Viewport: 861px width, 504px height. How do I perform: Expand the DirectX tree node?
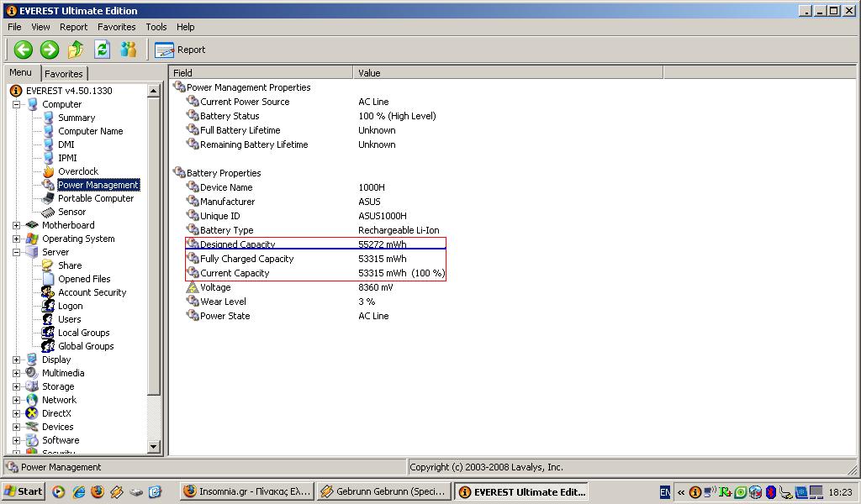[17, 413]
